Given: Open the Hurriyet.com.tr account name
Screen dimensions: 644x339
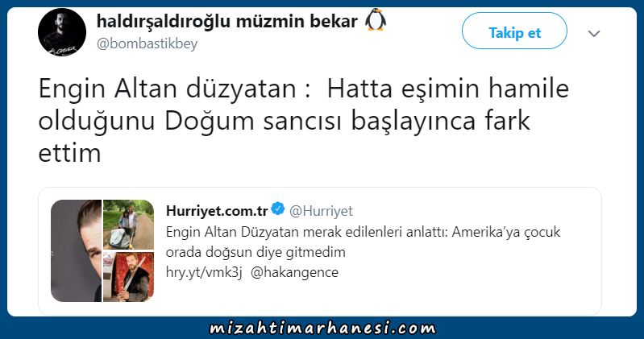Looking at the screenshot, I should (x=217, y=210).
